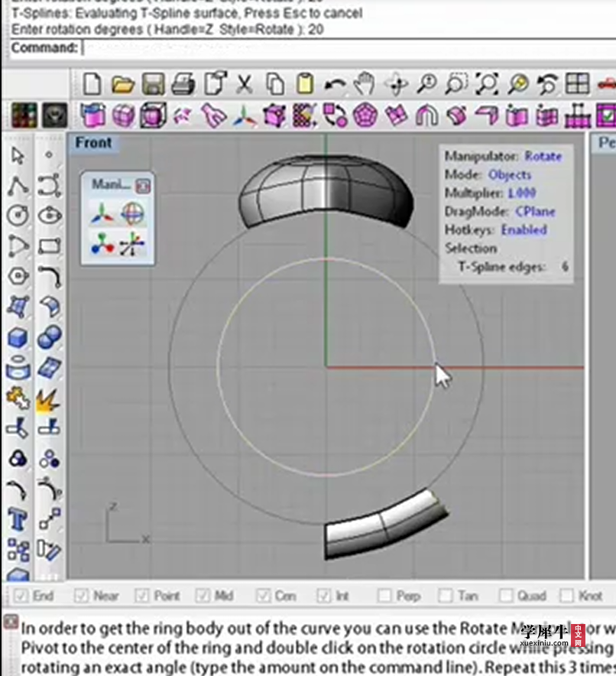Click the Scale manipulator icon in Mani panel
The height and width of the screenshot is (676, 616).
click(x=102, y=245)
